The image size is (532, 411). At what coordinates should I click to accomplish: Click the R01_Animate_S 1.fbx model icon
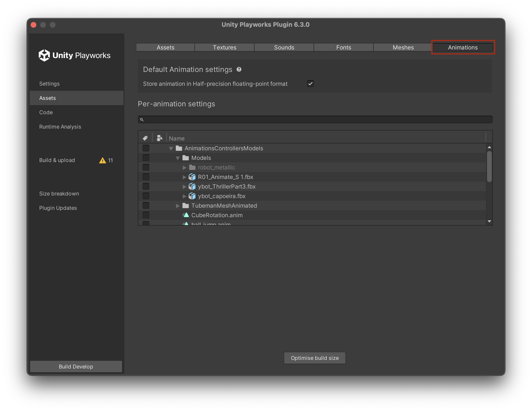tap(192, 177)
